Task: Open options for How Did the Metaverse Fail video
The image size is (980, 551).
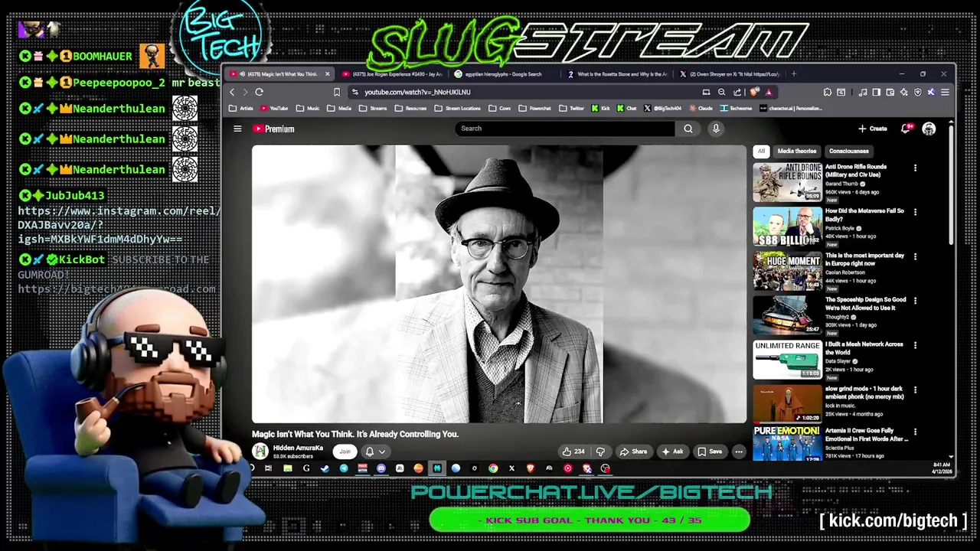Action: click(x=915, y=212)
